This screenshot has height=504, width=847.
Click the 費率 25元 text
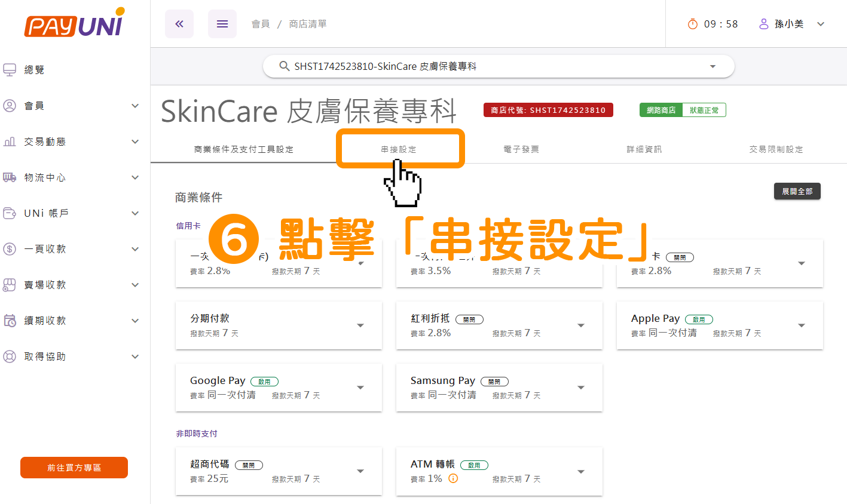coord(209,479)
